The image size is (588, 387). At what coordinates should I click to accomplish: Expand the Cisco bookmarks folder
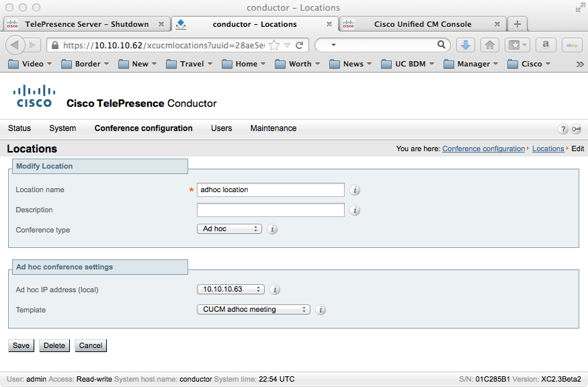[529, 64]
